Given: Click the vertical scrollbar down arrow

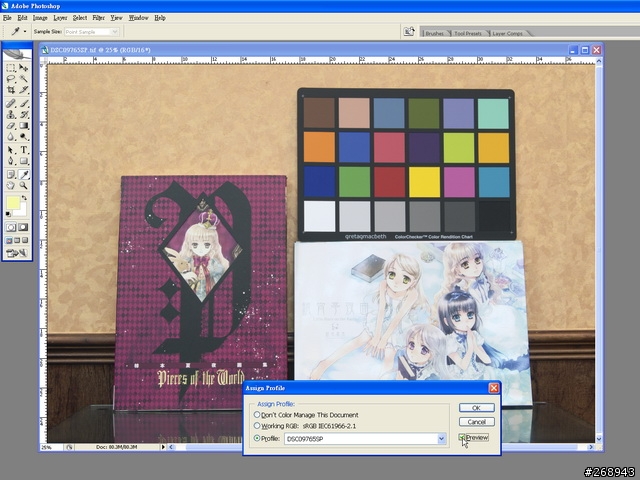Looking at the screenshot, I should point(599,439).
